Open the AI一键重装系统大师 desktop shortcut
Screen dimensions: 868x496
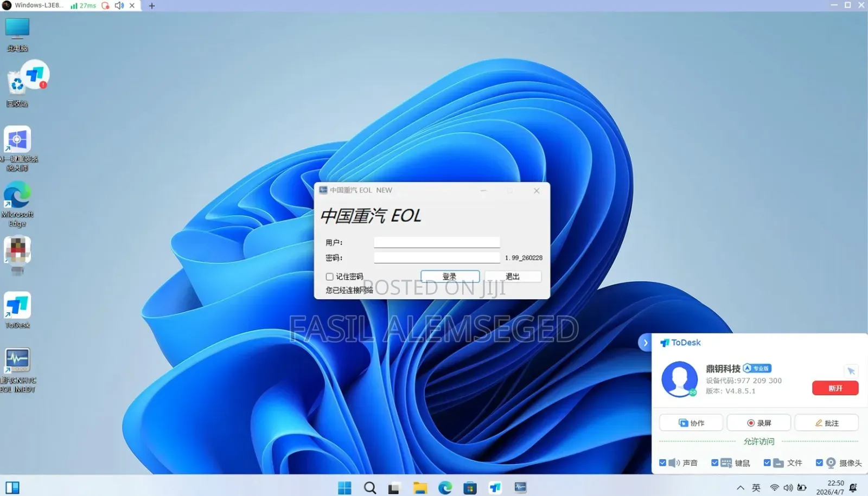(17, 149)
